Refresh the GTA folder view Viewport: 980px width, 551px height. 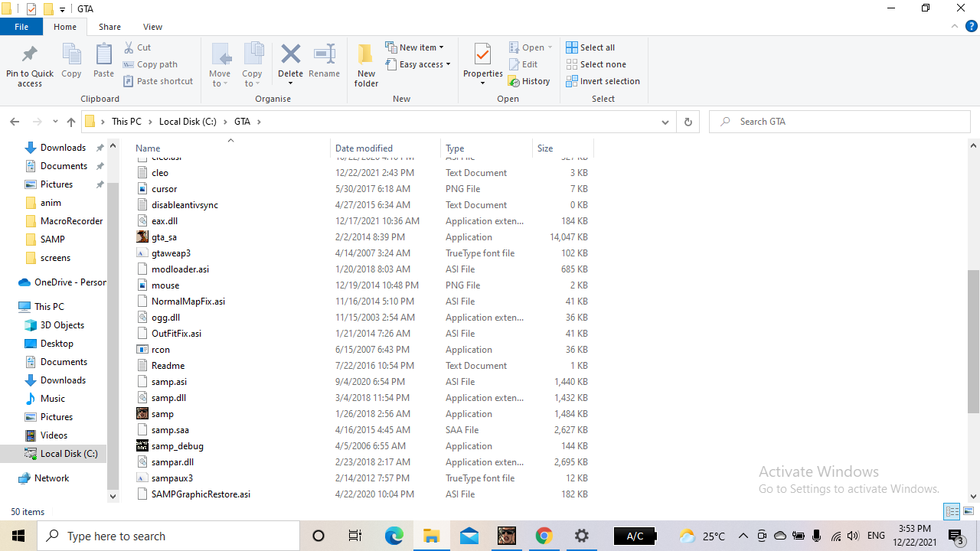[x=688, y=122]
